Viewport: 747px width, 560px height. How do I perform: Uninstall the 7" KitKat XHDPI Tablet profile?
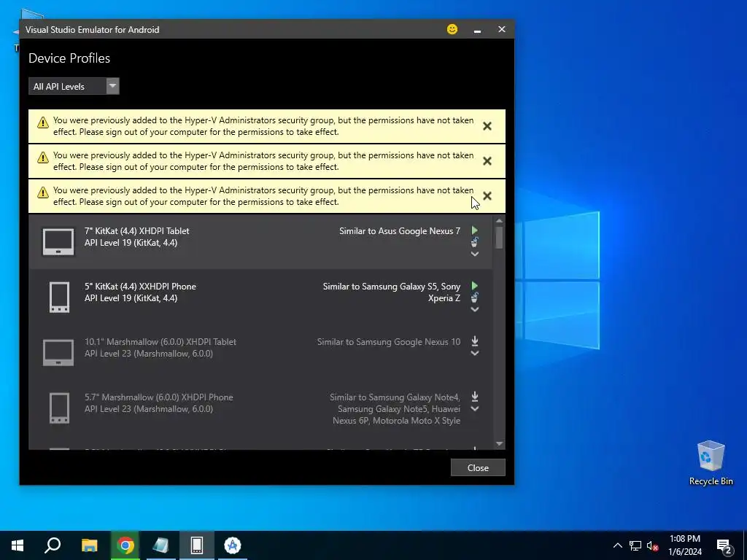[474, 242]
